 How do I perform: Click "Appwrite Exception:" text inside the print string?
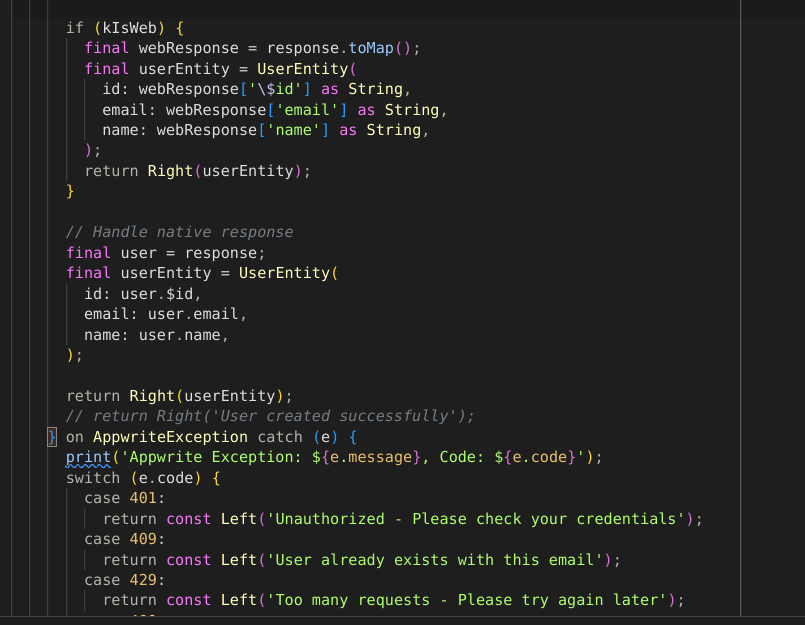(x=216, y=457)
